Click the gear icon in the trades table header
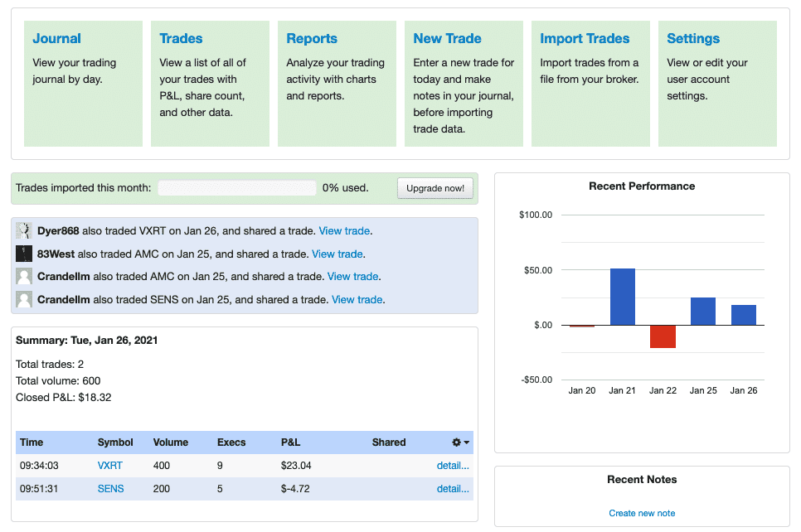Screen dimensions: 801x532 455,443
